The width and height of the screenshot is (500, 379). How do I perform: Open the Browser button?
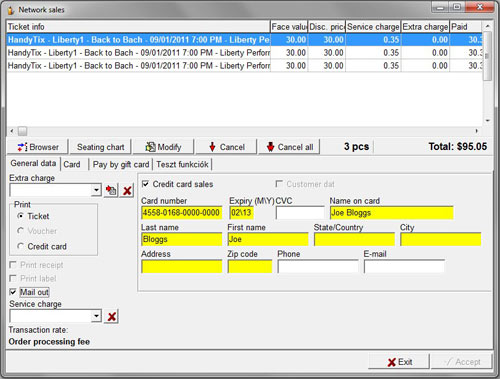(x=37, y=147)
